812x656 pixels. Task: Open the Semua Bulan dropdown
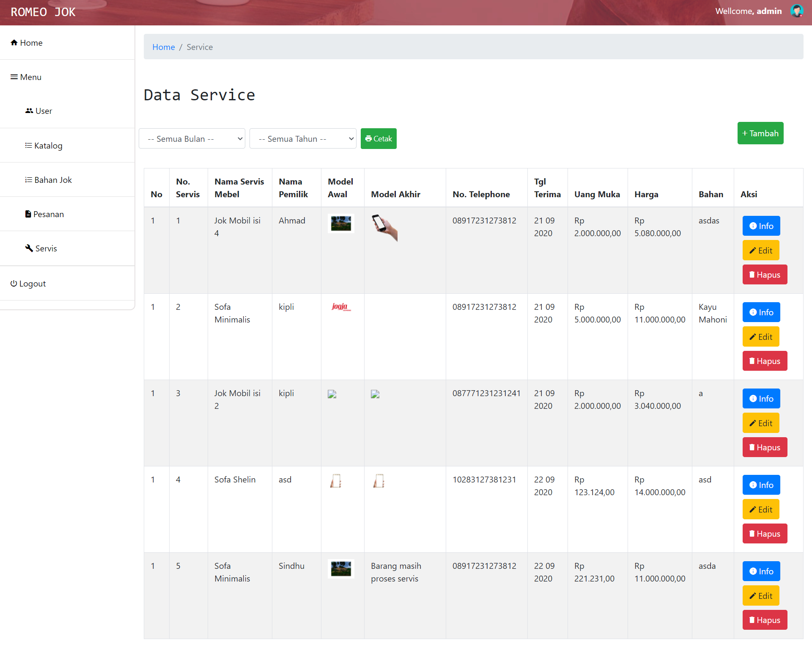(x=192, y=139)
